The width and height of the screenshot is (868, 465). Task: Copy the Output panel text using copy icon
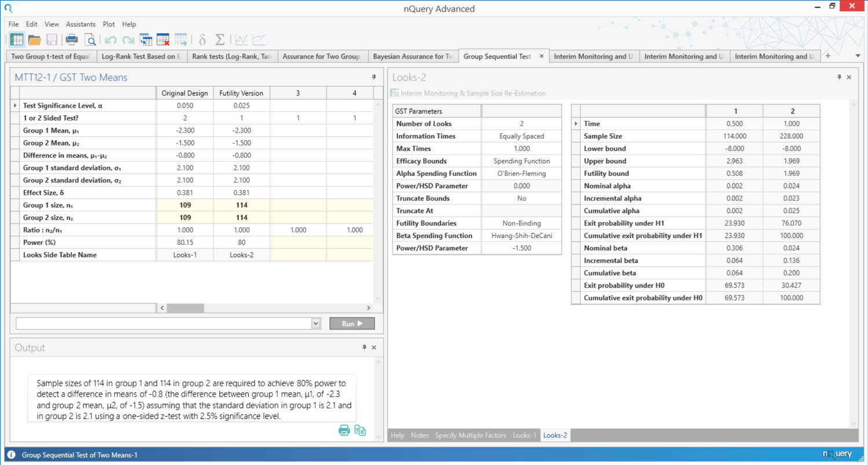coord(360,430)
